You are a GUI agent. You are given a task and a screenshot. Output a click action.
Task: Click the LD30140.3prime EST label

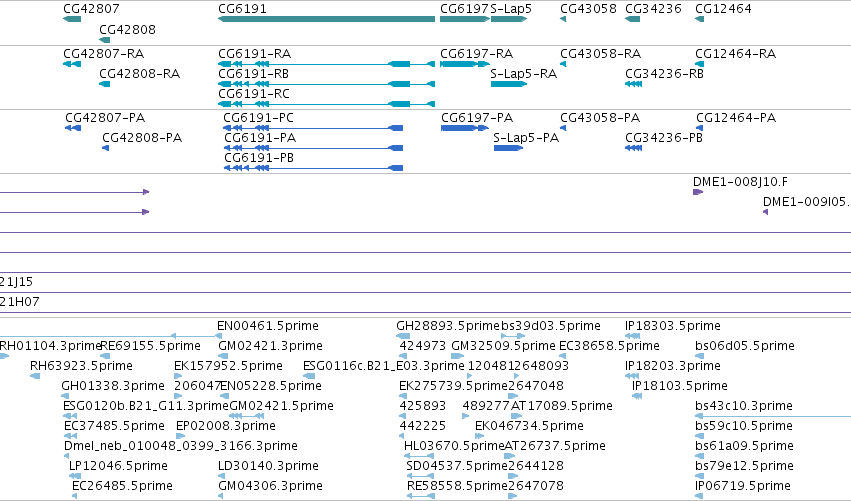point(268,466)
